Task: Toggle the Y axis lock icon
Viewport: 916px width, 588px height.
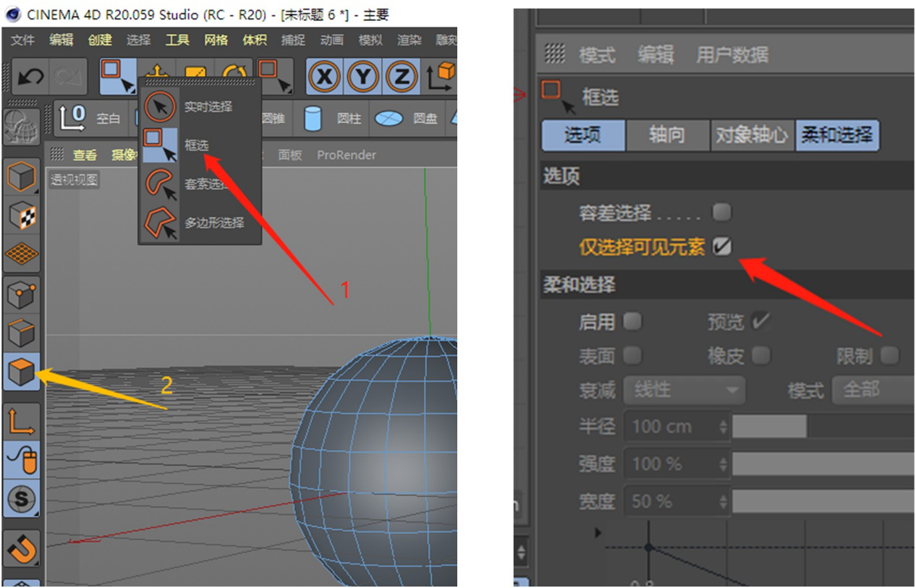Action: click(363, 76)
